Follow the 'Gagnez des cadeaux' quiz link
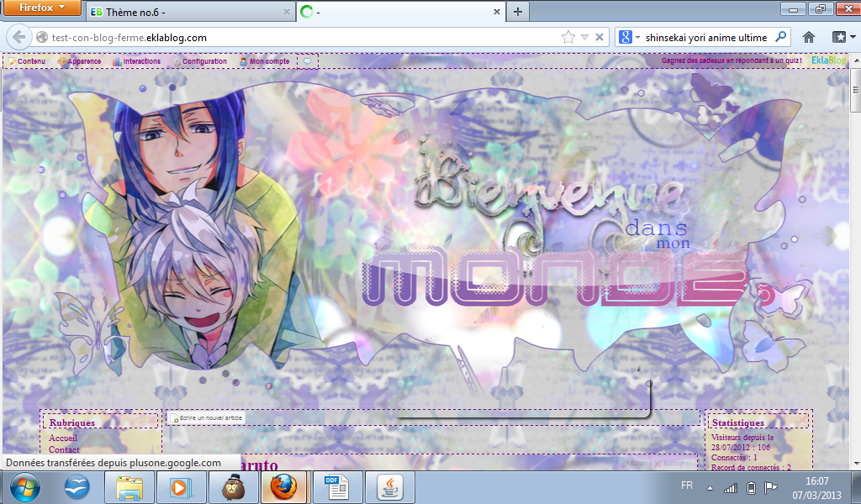861x504 pixels. (732, 60)
